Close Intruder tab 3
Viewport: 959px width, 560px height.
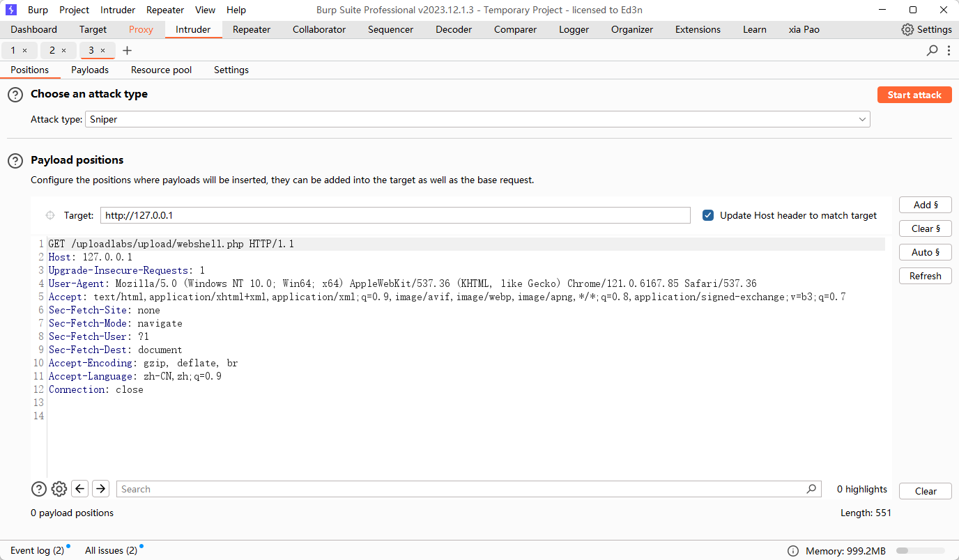pos(102,50)
